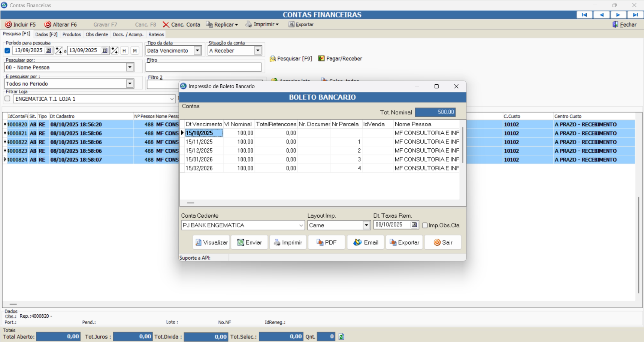
Task: Open Situação da conta dropdown
Action: click(258, 51)
